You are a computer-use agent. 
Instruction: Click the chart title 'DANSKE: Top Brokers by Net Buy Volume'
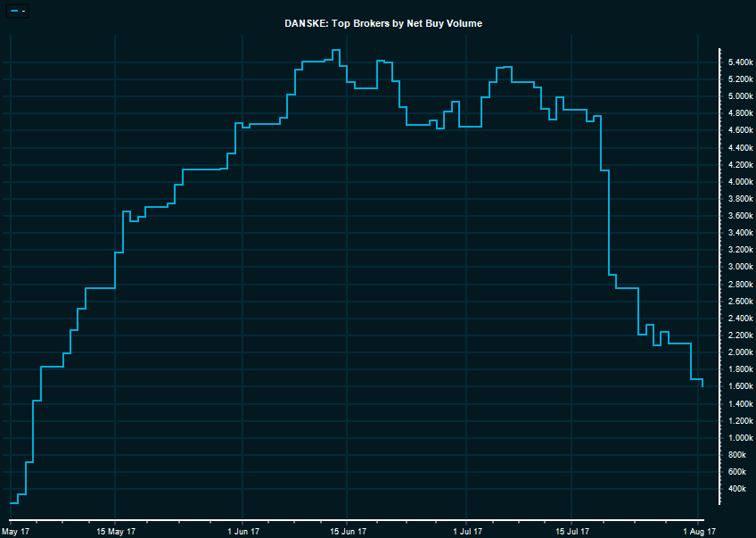(x=382, y=23)
